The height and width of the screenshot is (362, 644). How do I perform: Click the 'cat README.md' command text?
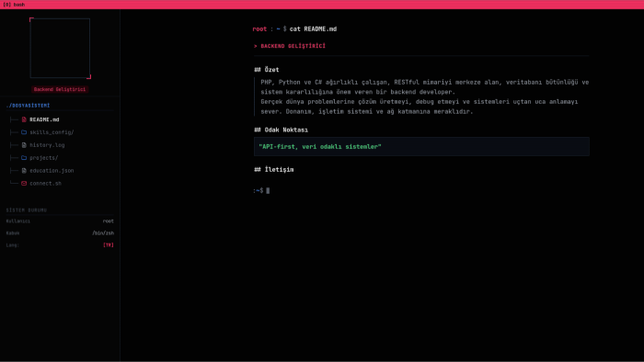[313, 29]
